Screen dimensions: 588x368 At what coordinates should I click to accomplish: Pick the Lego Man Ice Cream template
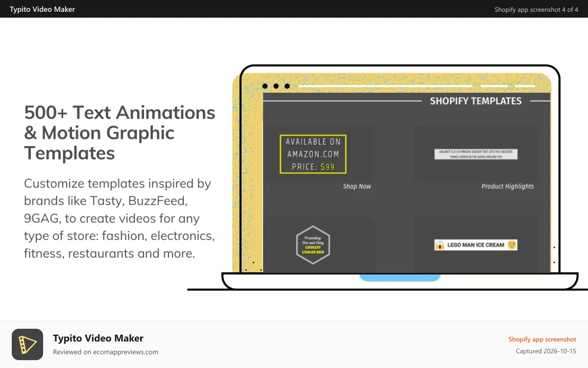[476, 244]
